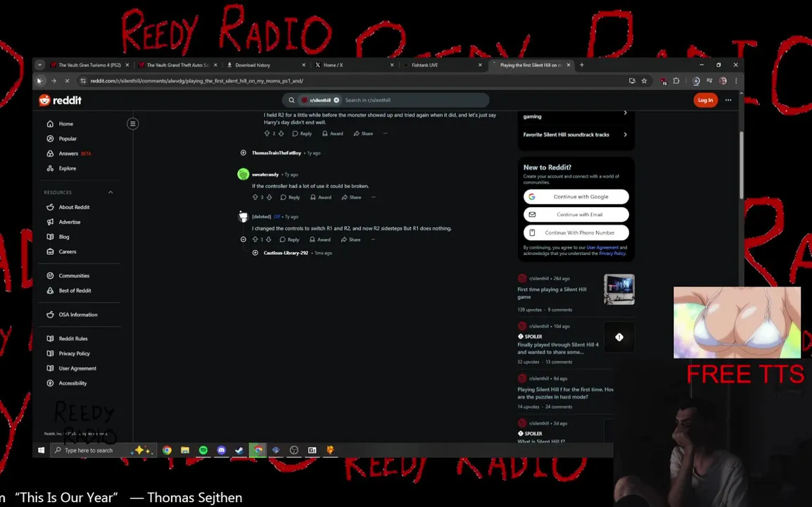The height and width of the screenshot is (507, 812).
Task: Click the browser forward arrow
Action: [x=53, y=81]
